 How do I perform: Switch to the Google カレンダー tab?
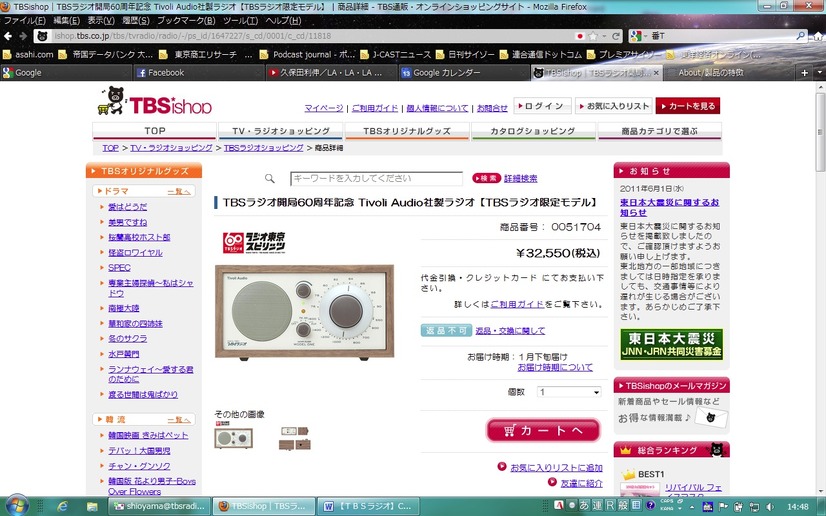[463, 73]
